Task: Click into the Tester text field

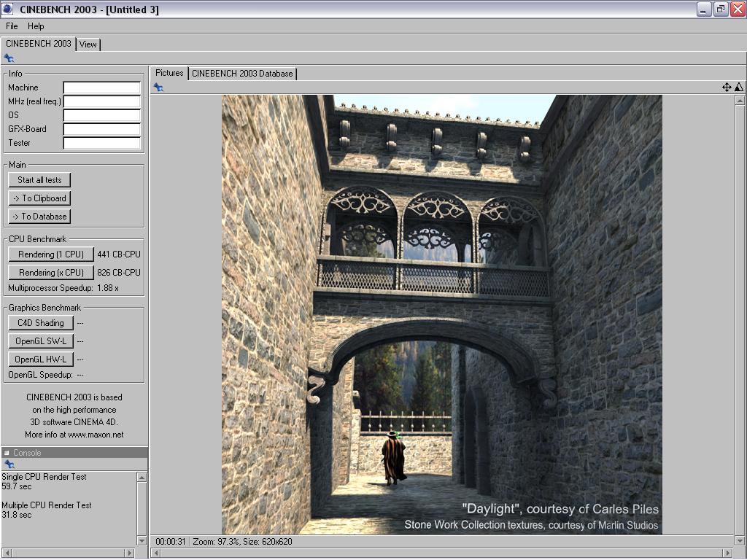Action: tap(102, 143)
